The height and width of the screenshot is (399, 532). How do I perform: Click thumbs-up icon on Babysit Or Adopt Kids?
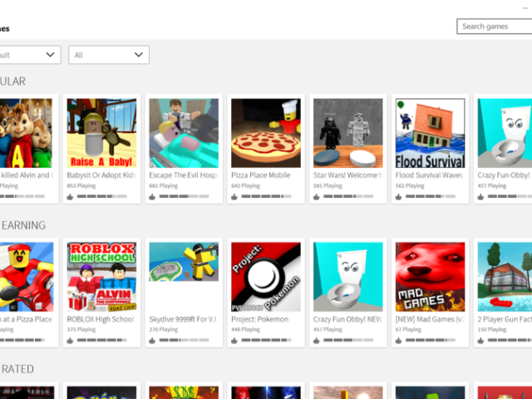pos(70,196)
